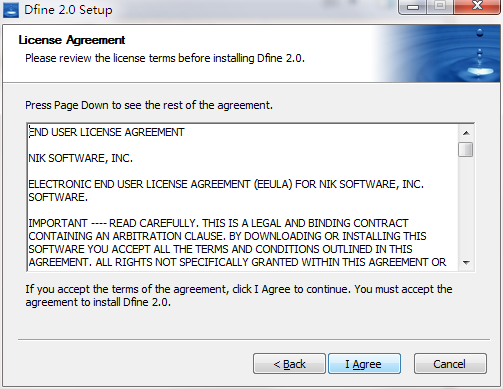Screen dimensions: 503x389
Task: Click the grayed-out maximize window button
Action: (x=440, y=7)
